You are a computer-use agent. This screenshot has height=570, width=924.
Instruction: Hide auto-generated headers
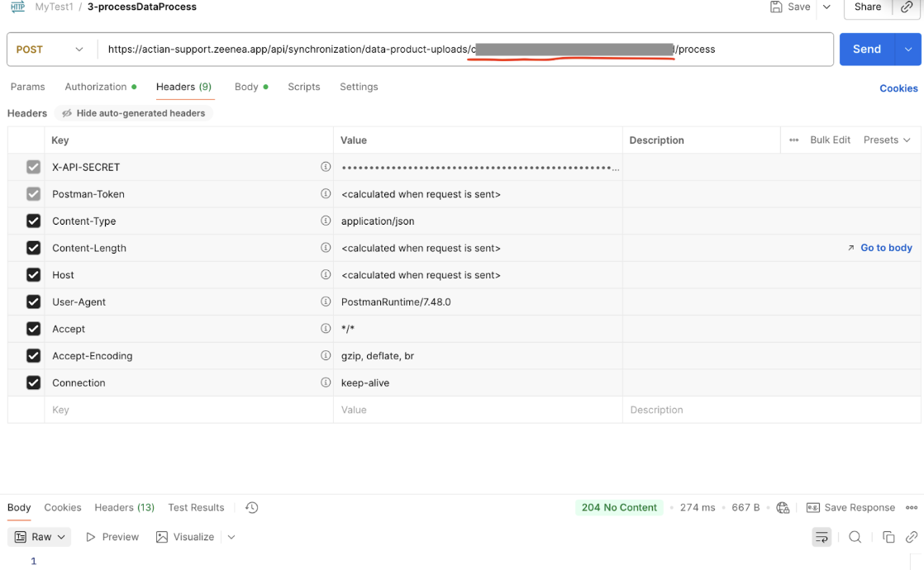click(x=134, y=113)
